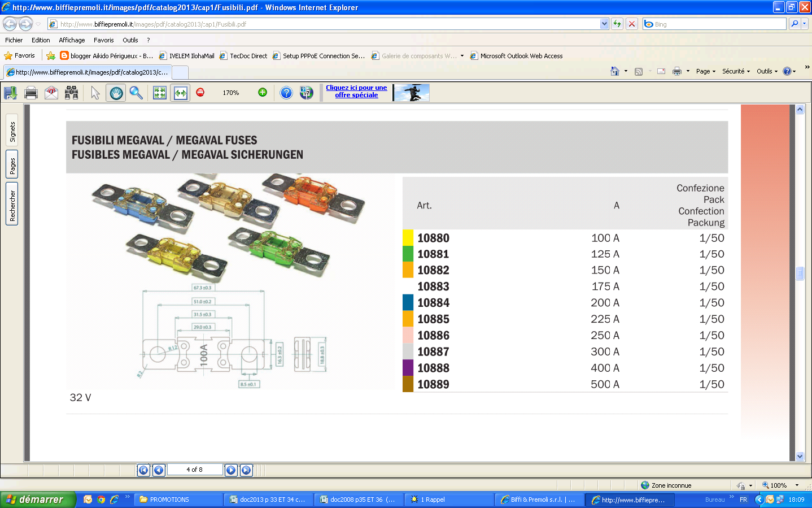This screenshot has height=508, width=812.
Task: Open 'blogger Aikido Périgueux' favorite
Action: coord(107,56)
